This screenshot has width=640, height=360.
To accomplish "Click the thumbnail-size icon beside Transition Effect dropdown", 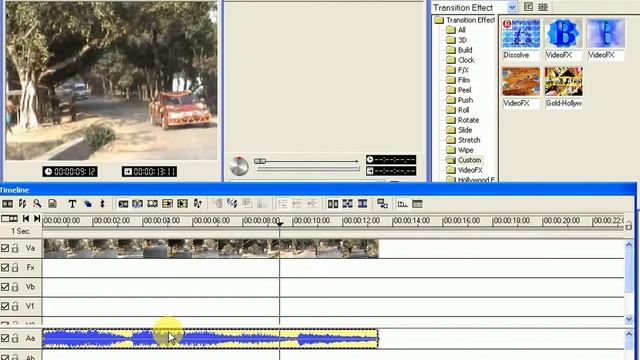I will click(543, 7).
